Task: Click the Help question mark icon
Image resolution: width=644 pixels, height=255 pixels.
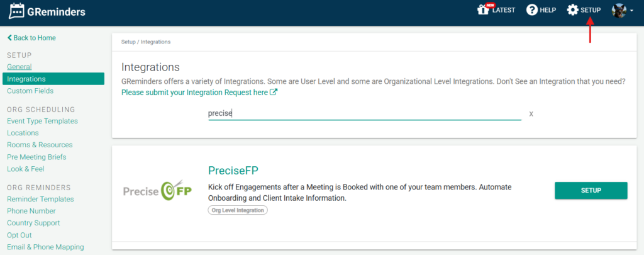Action: coord(532,10)
